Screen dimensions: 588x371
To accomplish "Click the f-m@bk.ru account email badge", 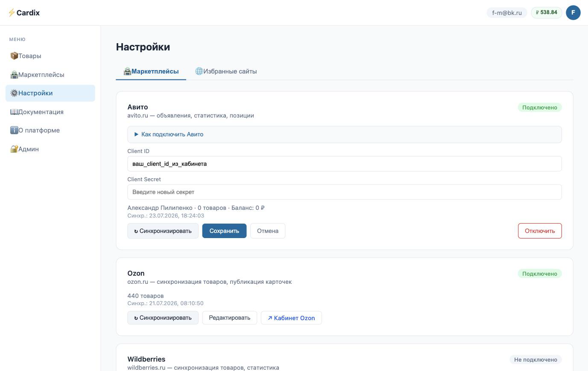I will (x=507, y=13).
